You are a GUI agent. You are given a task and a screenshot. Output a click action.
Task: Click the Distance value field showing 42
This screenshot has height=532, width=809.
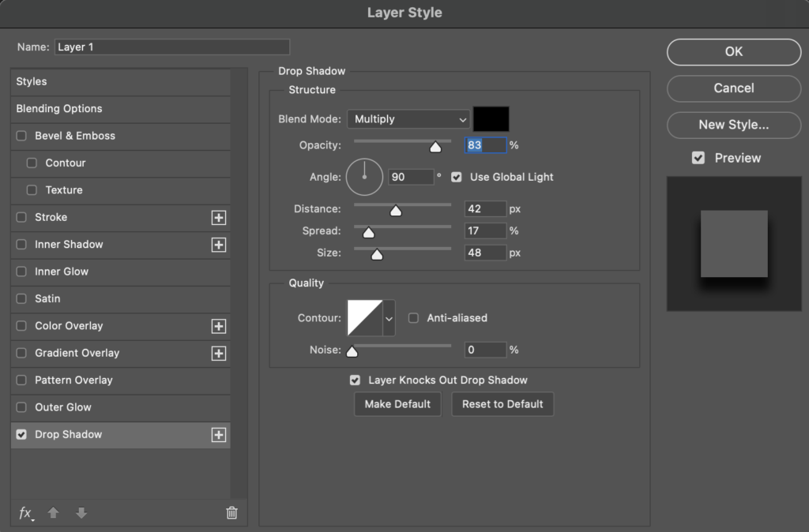pos(486,209)
